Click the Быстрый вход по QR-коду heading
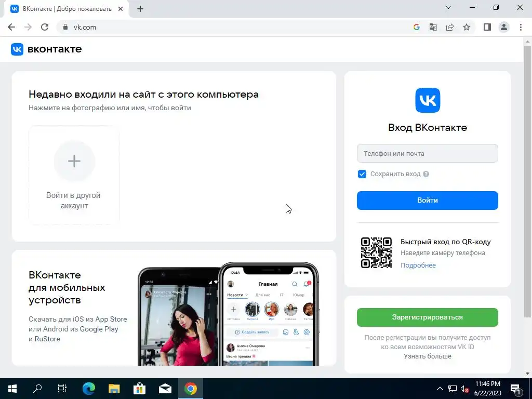The image size is (532, 399). click(x=445, y=242)
